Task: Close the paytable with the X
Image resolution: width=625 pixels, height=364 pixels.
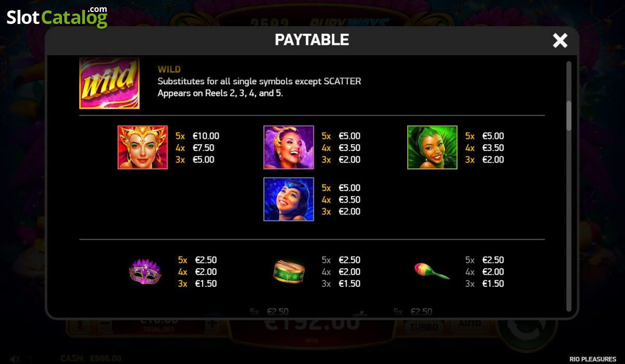Action: click(x=560, y=41)
